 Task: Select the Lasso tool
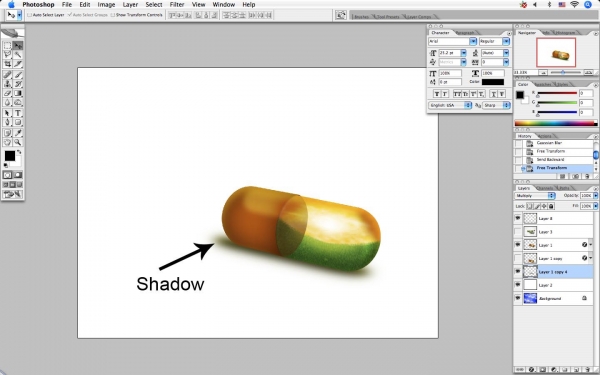pos(7,55)
